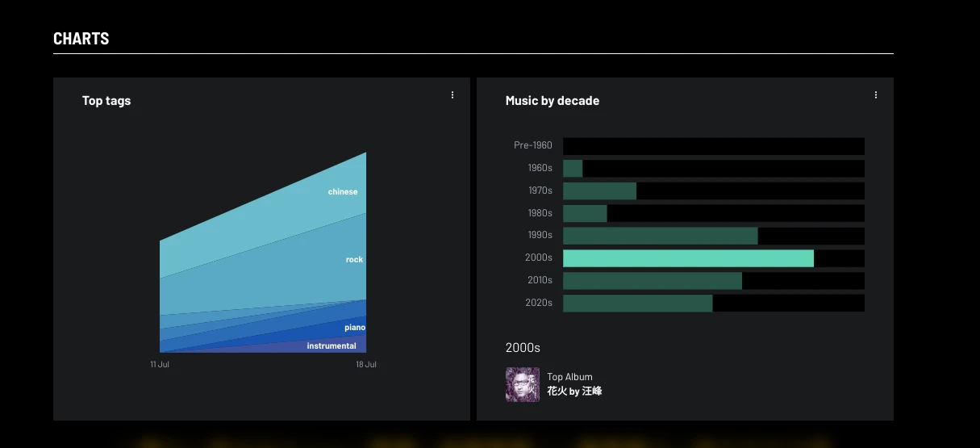Select the Pre-1960 decade bar
Image resolution: width=980 pixels, height=448 pixels.
714,146
